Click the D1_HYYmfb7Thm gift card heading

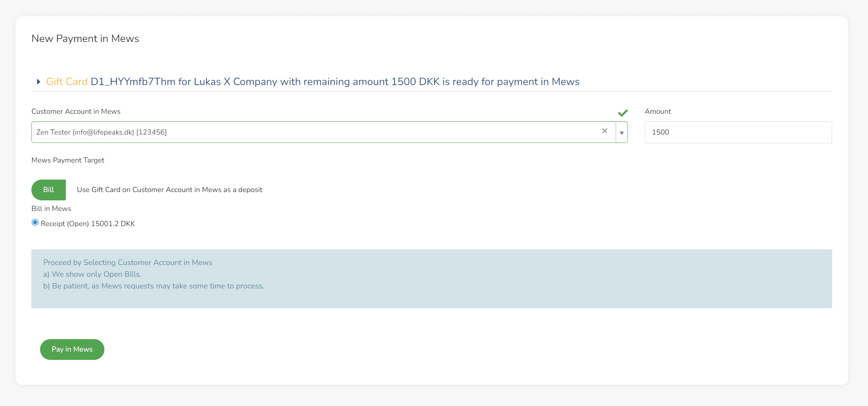(x=334, y=82)
